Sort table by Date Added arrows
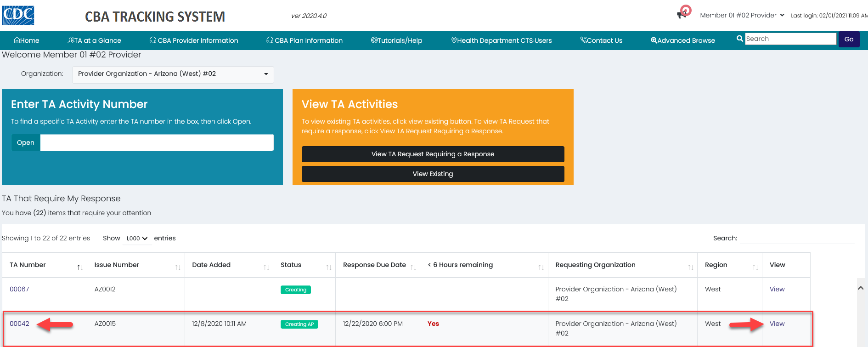Screen dimensions: 868x347 click(266, 267)
